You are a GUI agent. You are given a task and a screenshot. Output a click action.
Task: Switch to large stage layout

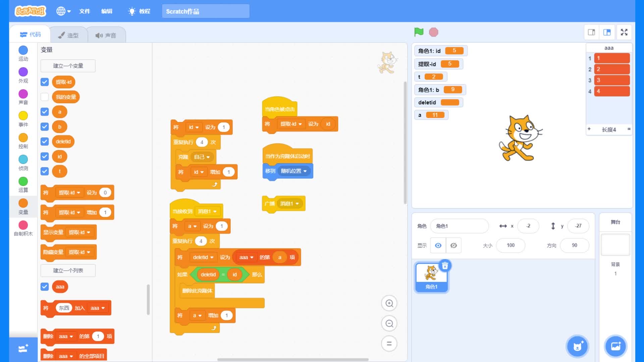[607, 32]
